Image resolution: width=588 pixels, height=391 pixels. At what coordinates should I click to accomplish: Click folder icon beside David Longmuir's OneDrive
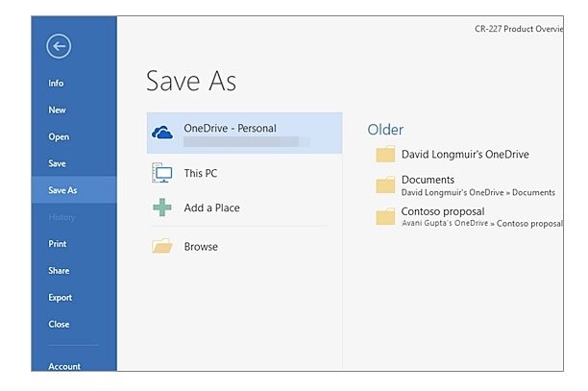[385, 154]
